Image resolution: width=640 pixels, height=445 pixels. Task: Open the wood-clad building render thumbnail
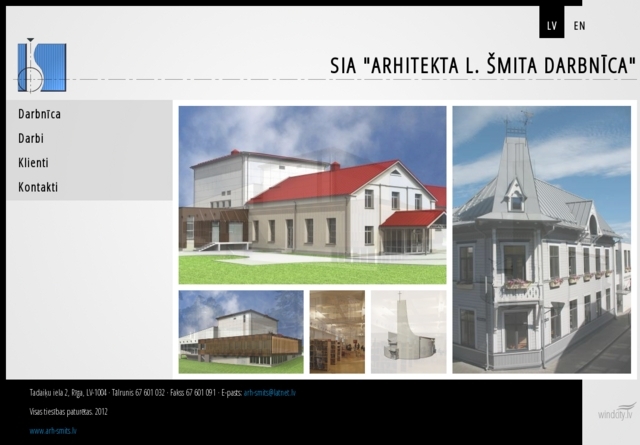pos(241,332)
